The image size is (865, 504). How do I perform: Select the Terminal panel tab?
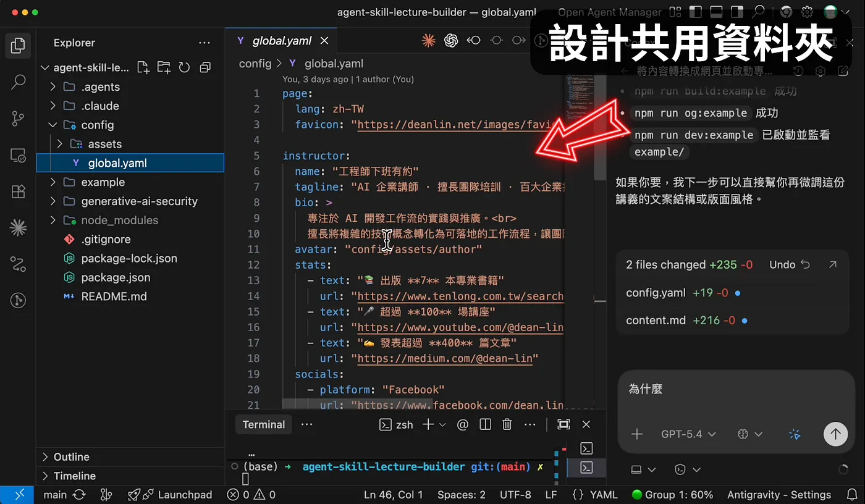(263, 424)
